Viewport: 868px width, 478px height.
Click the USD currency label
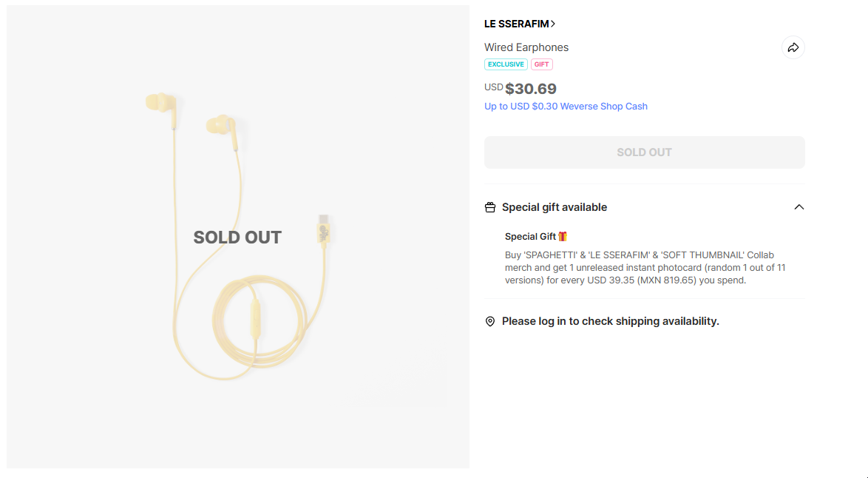(493, 87)
